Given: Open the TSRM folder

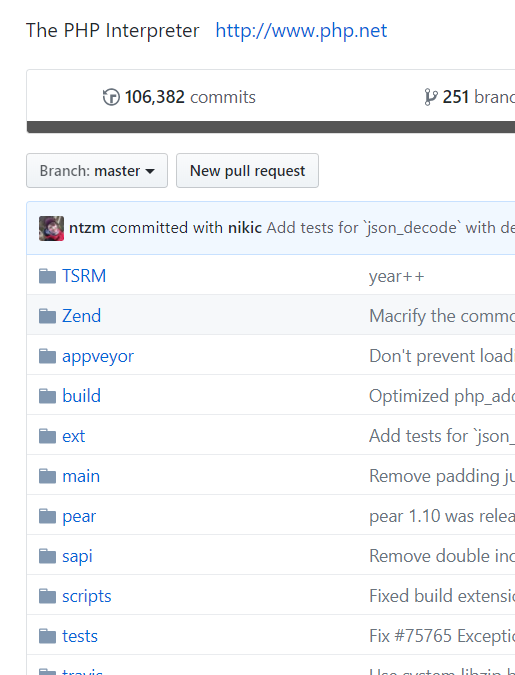Looking at the screenshot, I should 84,276.
